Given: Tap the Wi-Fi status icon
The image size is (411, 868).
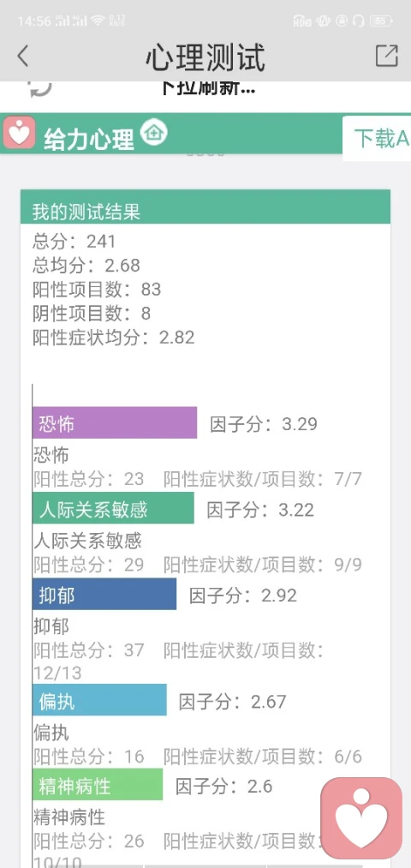Looking at the screenshot, I should tap(98, 21).
